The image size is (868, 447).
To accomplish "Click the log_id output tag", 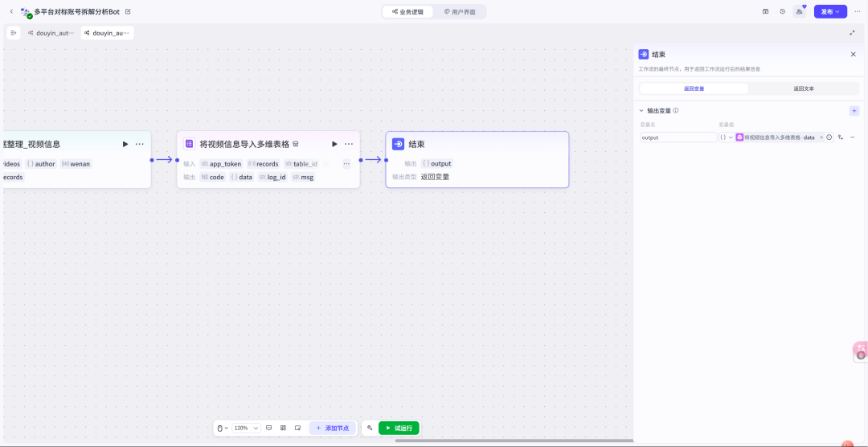I will (272, 177).
